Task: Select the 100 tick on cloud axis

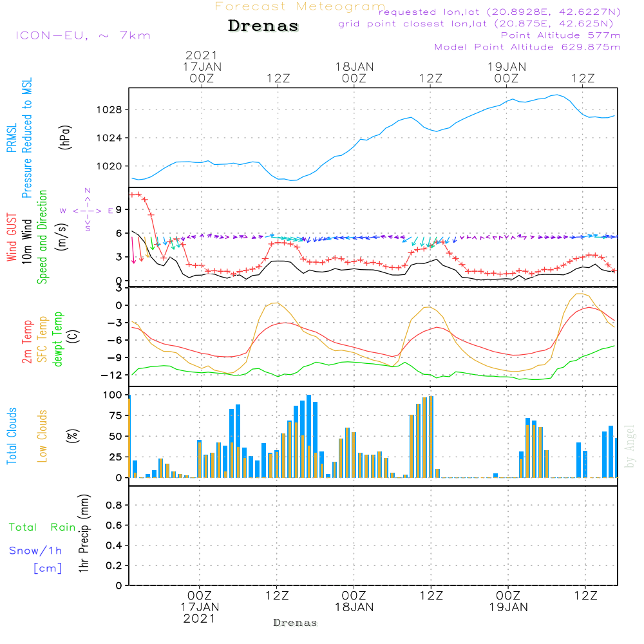Action: [113, 395]
